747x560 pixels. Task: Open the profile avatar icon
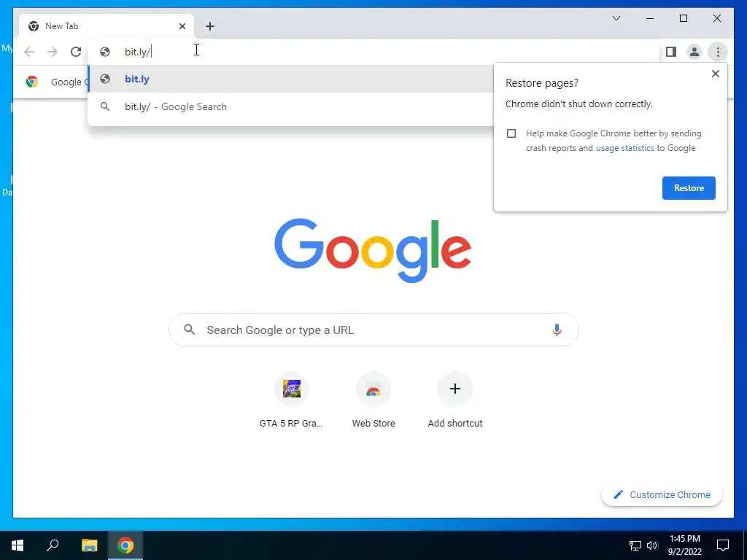(x=694, y=52)
